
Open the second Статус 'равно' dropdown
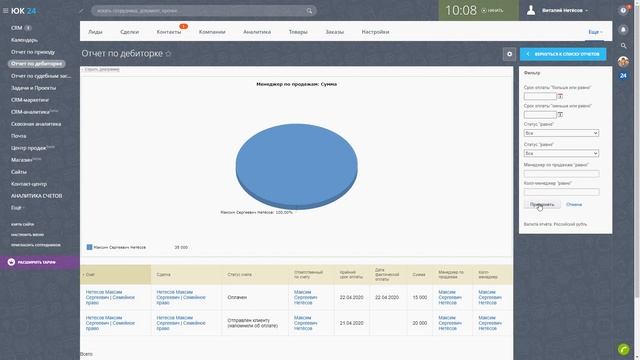pos(561,153)
